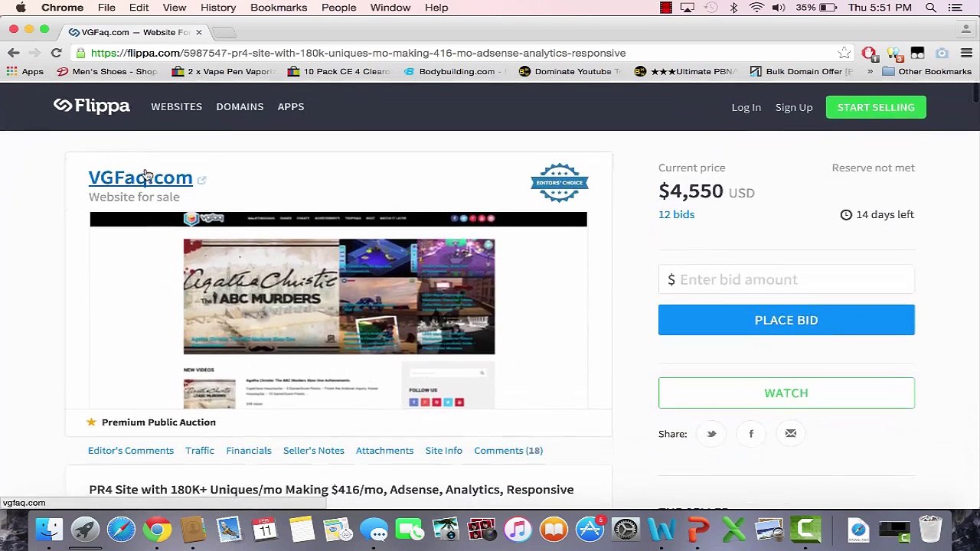The height and width of the screenshot is (551, 980).
Task: Go to the APPS nav link
Action: click(291, 106)
